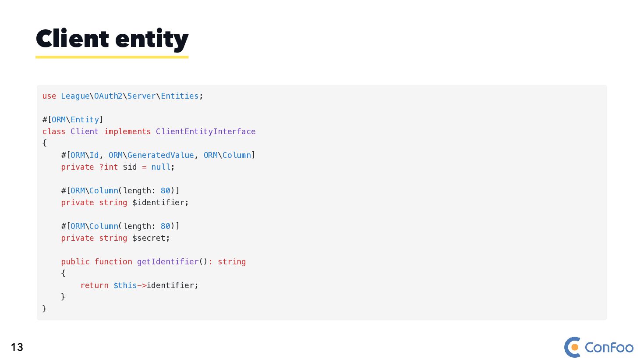Click the 'use' keyword on first line

tap(49, 96)
